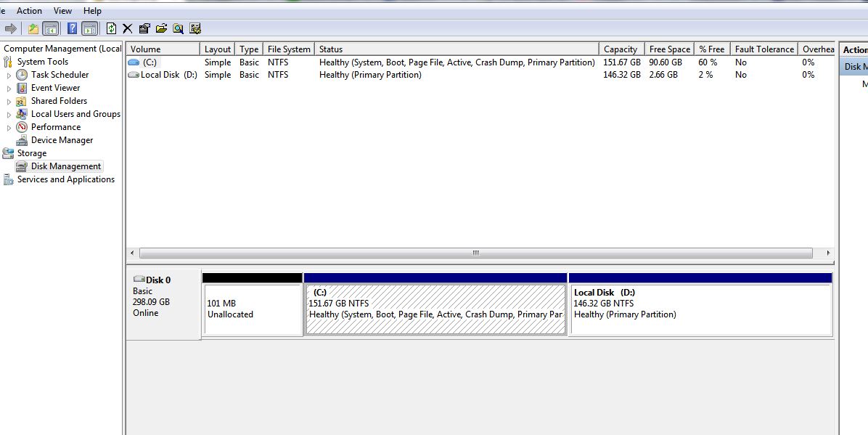Click the Storage node icon

(x=8, y=153)
